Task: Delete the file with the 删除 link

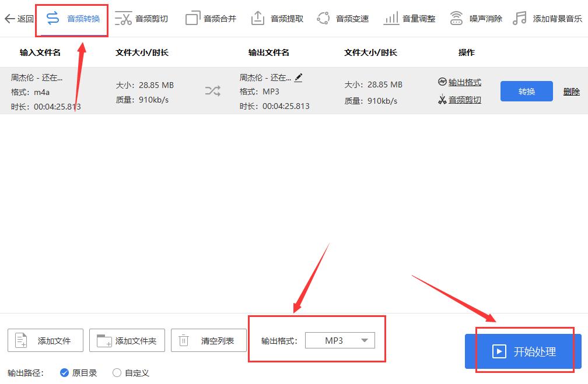Action: coord(571,91)
